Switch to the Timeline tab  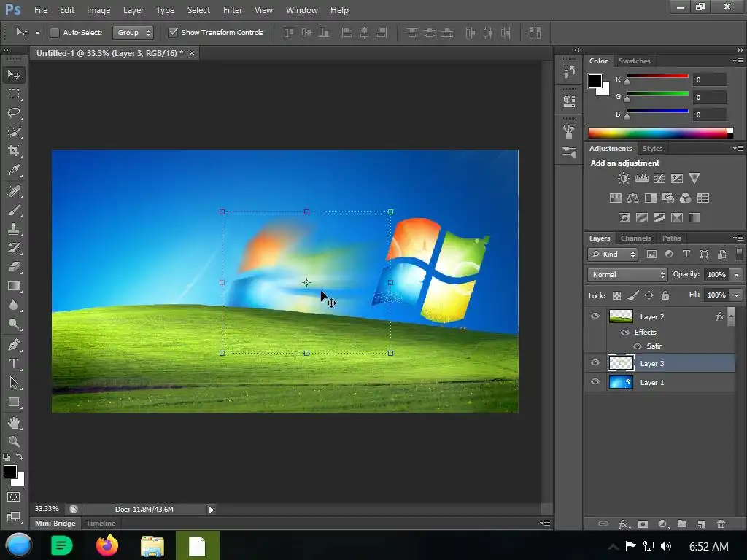pos(101,523)
